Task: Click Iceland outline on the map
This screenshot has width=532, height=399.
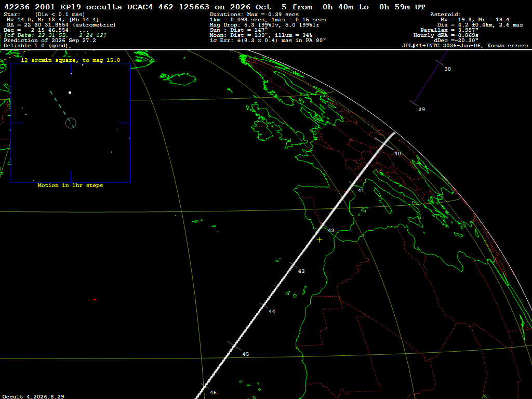Action: click(179, 79)
